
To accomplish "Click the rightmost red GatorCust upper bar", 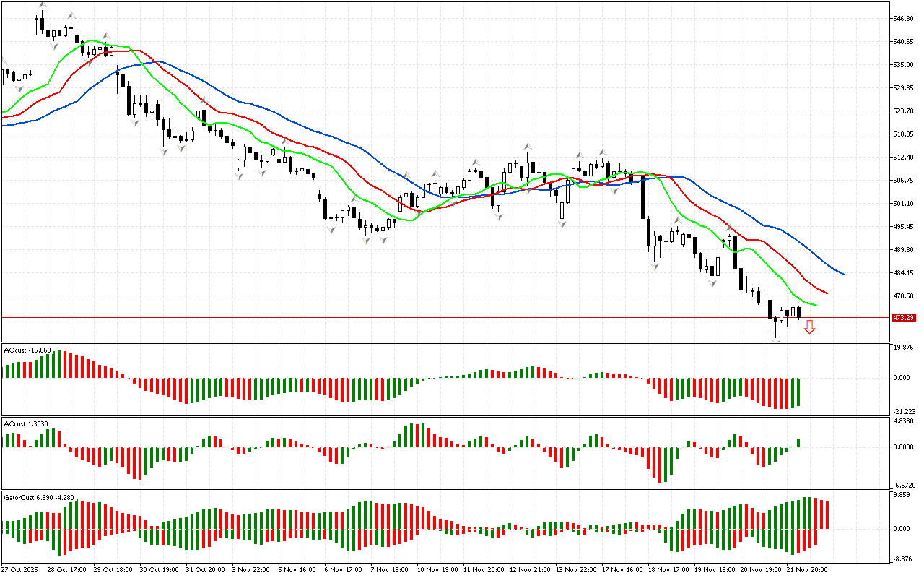I will [x=827, y=514].
